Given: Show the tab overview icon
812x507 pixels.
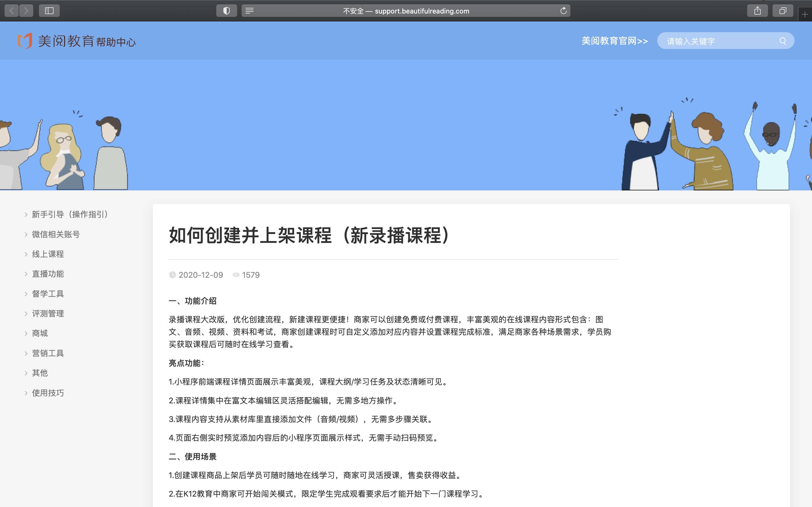Looking at the screenshot, I should coord(782,11).
